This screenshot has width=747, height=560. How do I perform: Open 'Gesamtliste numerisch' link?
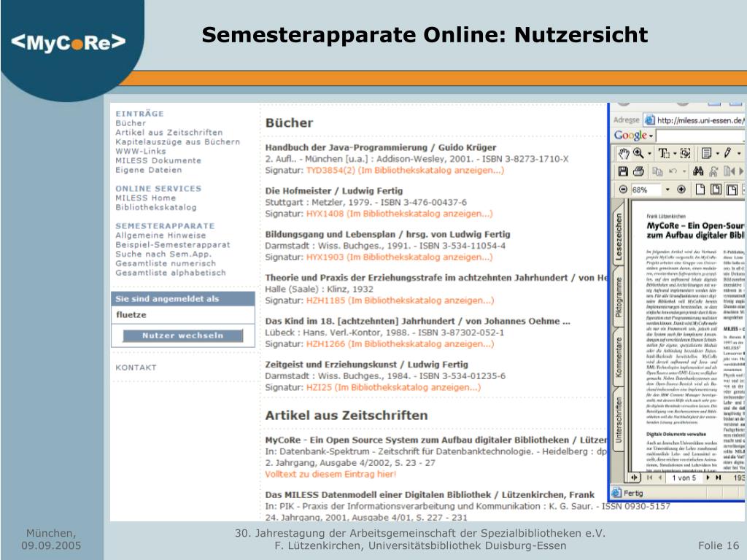click(166, 263)
